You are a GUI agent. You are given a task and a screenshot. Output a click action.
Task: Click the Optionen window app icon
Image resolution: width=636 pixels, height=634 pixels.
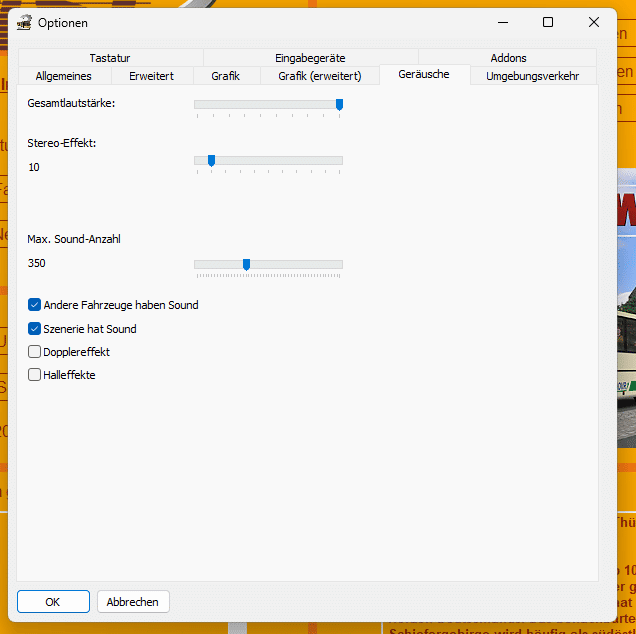[25, 22]
